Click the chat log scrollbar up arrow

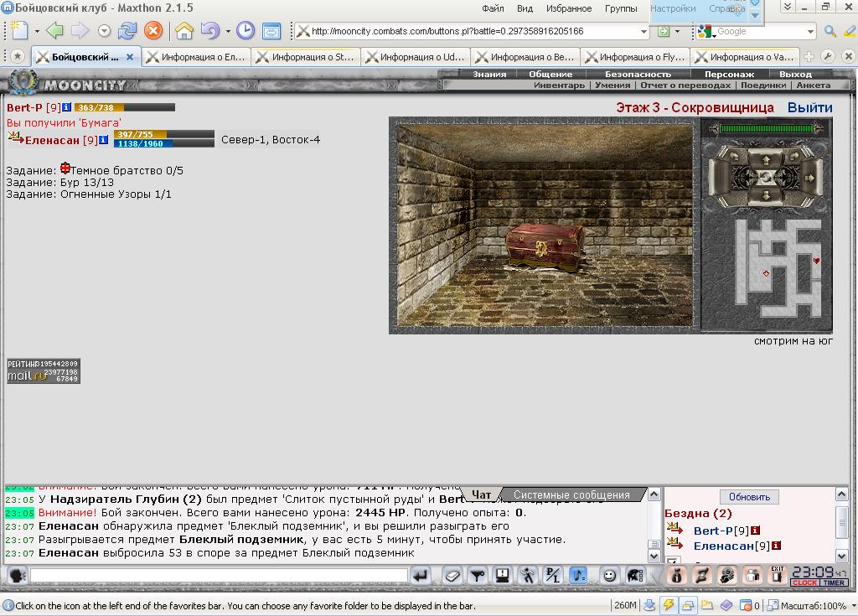(x=654, y=494)
